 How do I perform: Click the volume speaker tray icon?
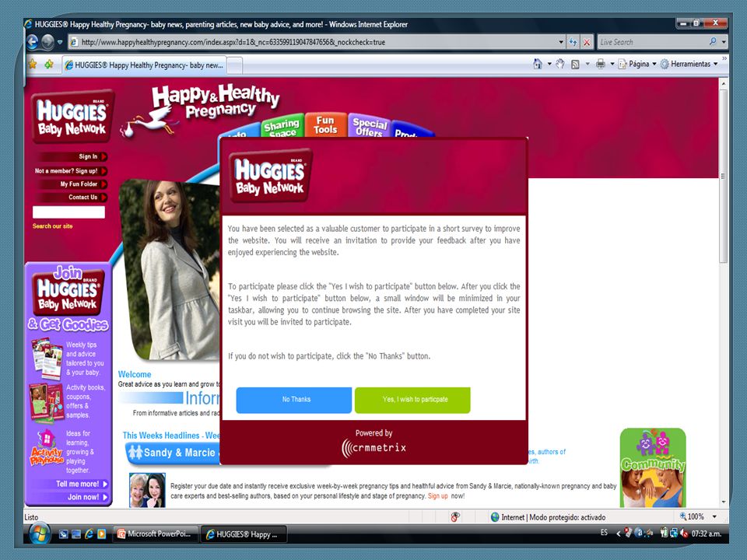point(684,534)
